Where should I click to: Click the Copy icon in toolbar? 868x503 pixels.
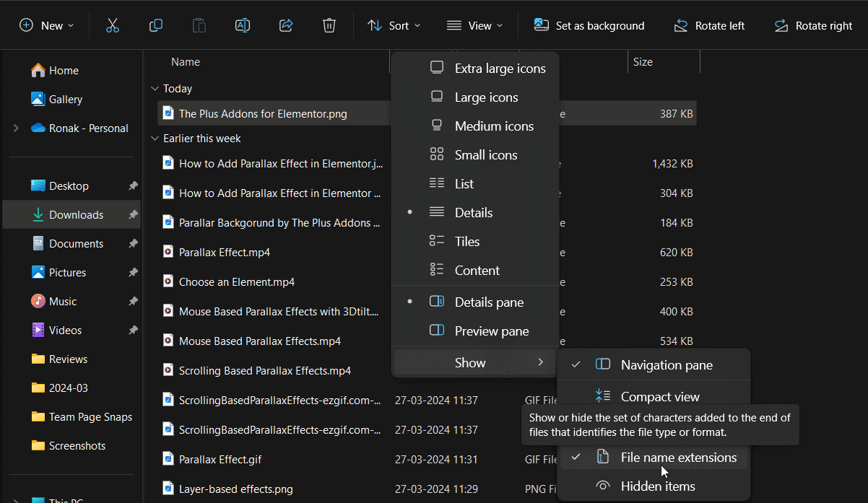[155, 25]
